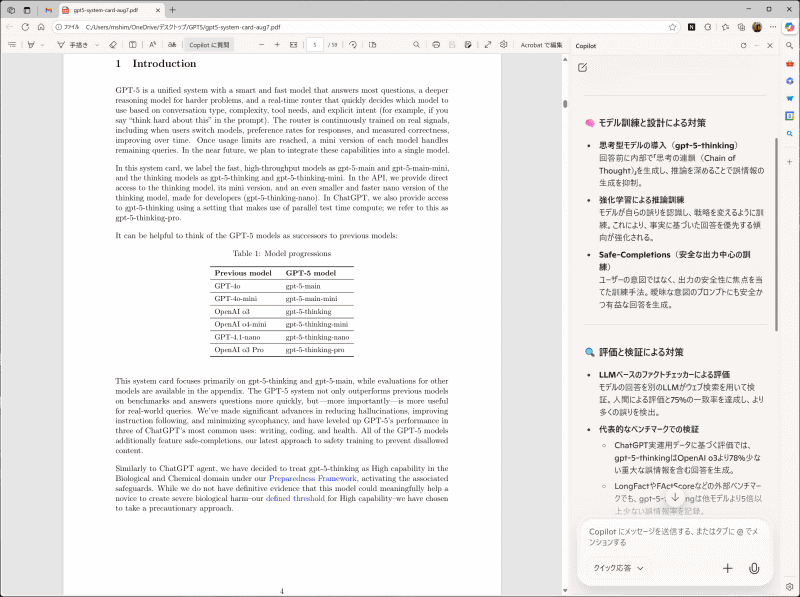Screen dimensions: 800x597
Task: Enter fullscreen reading mode
Action: pyautogui.click(x=487, y=45)
